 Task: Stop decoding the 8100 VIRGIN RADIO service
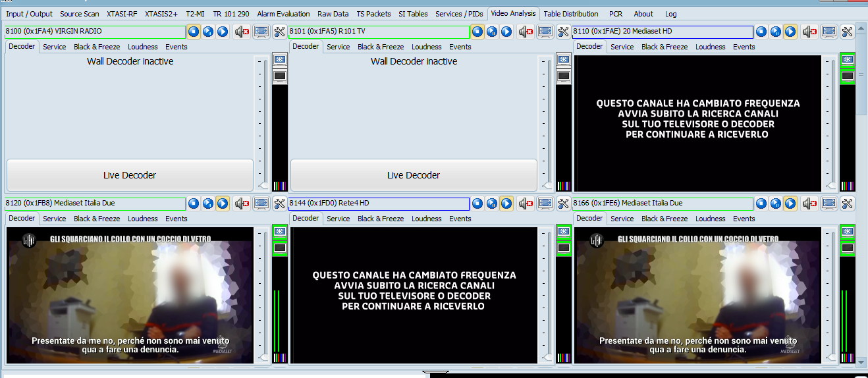[194, 31]
